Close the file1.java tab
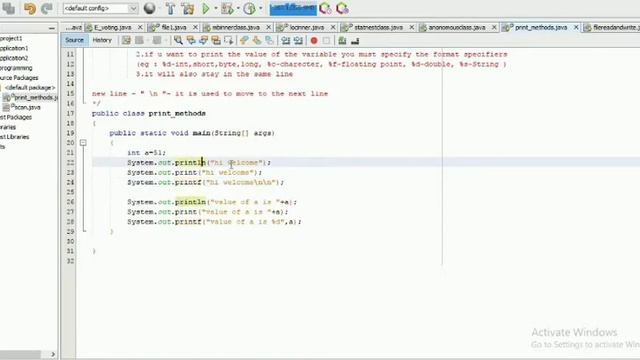The height and width of the screenshot is (360, 640). pyautogui.click(x=195, y=27)
